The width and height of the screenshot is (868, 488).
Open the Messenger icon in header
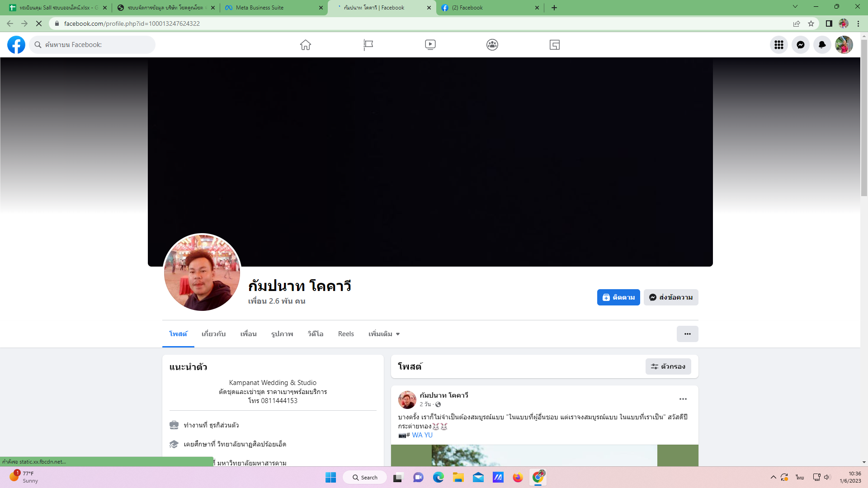pyautogui.click(x=800, y=45)
